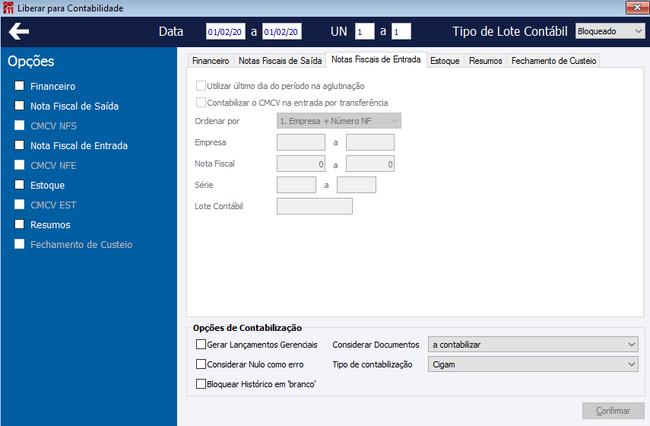Check the Resumos option checkbox
The width and height of the screenshot is (650, 426).
click(x=19, y=224)
